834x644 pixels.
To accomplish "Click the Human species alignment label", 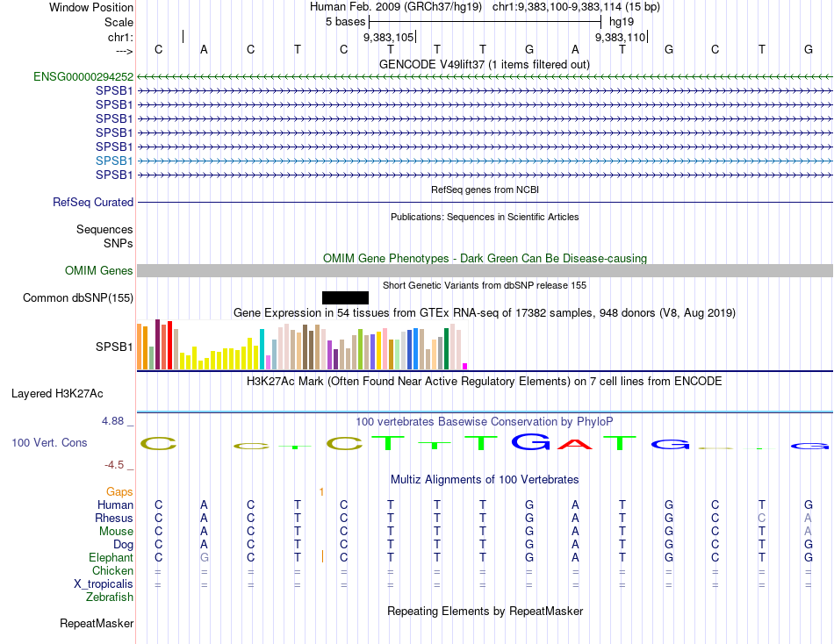I will click(115, 504).
